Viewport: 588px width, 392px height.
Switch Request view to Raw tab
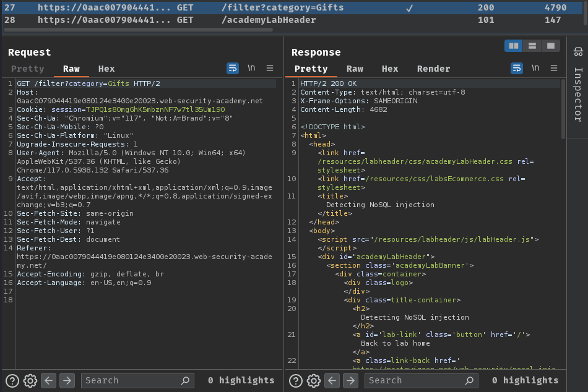tap(71, 69)
